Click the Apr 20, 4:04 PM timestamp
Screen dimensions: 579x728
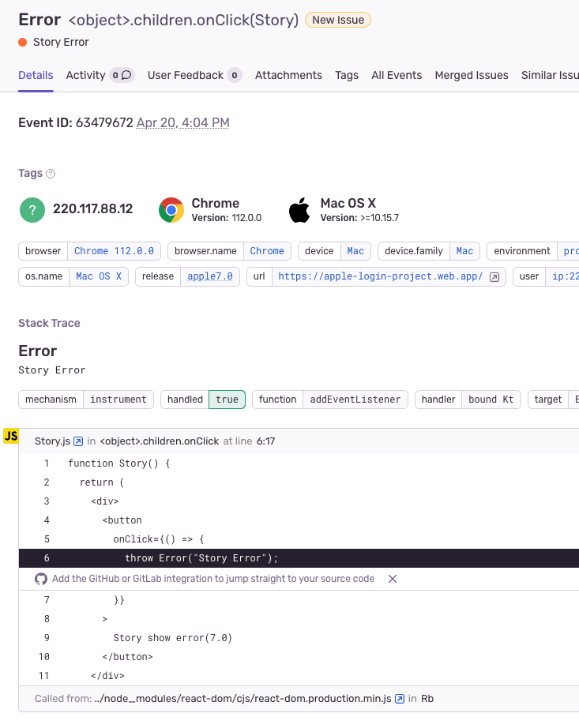point(183,122)
